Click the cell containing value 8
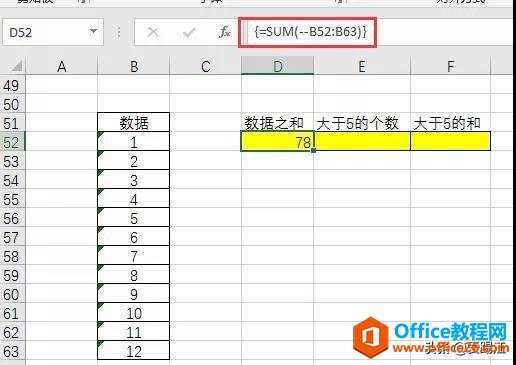The height and width of the screenshot is (365, 516). pyautogui.click(x=134, y=275)
